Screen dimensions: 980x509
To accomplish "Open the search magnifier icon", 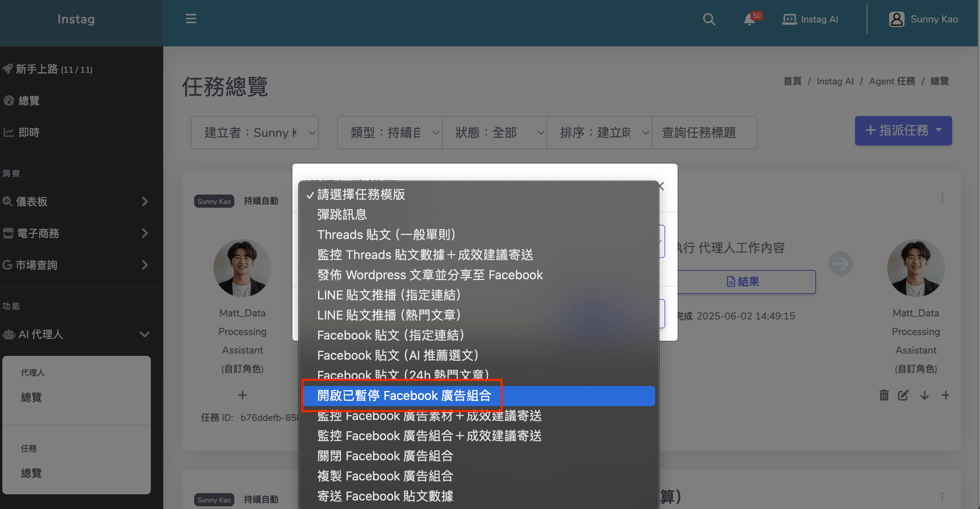I will pos(709,19).
